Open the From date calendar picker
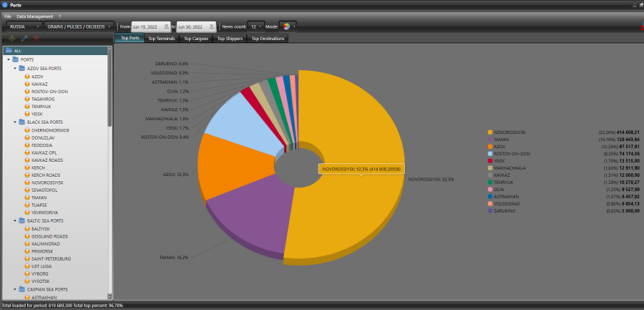The image size is (644, 310). coord(166,26)
